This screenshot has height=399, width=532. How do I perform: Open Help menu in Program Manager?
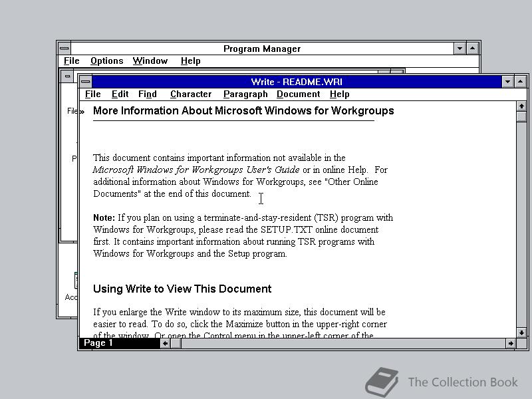coord(190,61)
